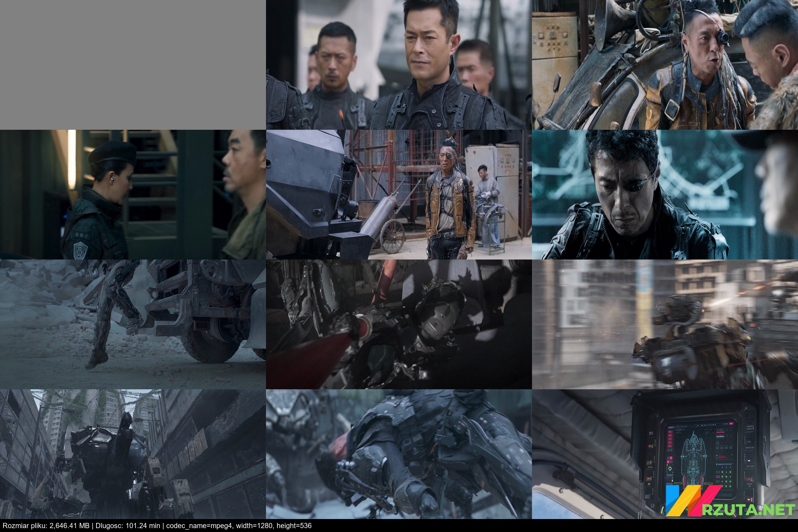Open thumbnail of man with eye patch looking down
This screenshot has height=532, width=798.
pos(665,194)
